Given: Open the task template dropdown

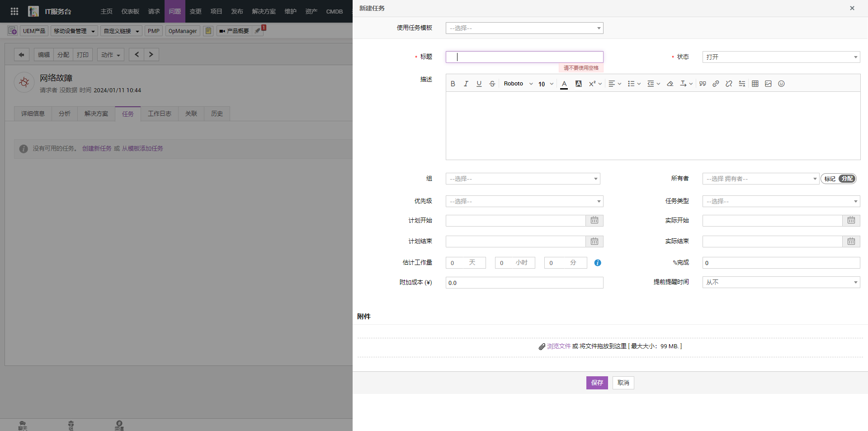Looking at the screenshot, I should tap(524, 28).
